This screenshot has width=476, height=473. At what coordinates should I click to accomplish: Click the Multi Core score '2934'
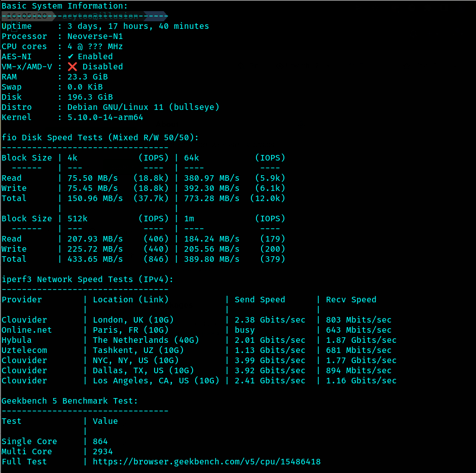102,452
